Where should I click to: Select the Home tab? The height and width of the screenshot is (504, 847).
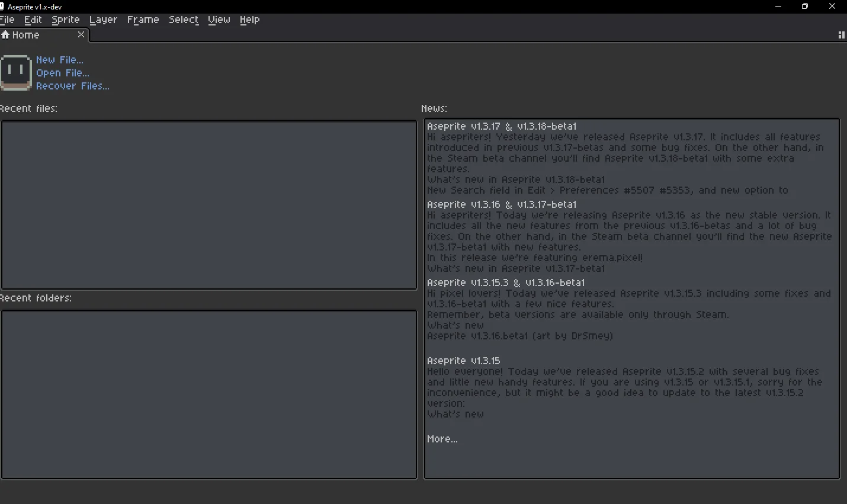click(43, 35)
